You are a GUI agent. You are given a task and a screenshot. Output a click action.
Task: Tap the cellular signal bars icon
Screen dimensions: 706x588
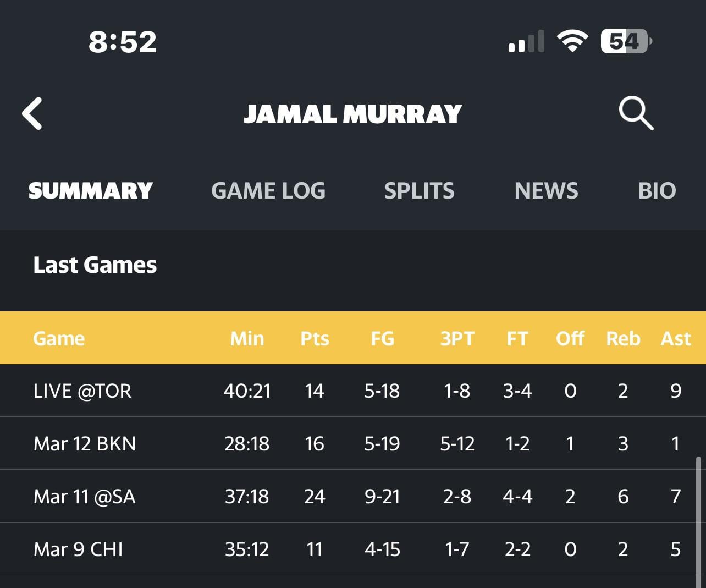click(526, 42)
